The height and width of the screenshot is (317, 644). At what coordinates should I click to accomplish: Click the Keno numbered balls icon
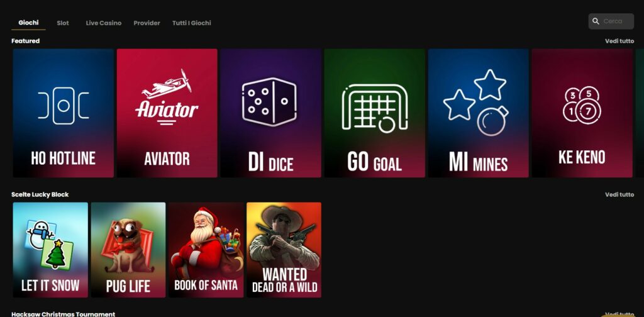[582, 105]
